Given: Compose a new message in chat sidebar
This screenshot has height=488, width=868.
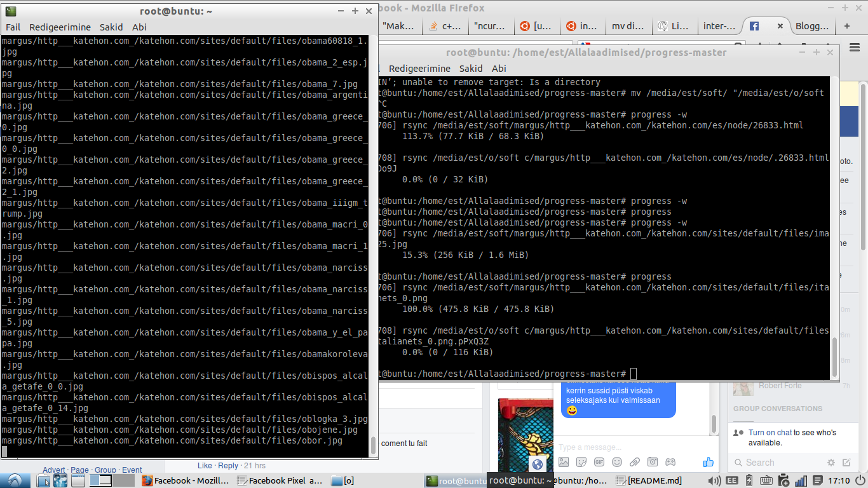Looking at the screenshot, I should [x=846, y=463].
